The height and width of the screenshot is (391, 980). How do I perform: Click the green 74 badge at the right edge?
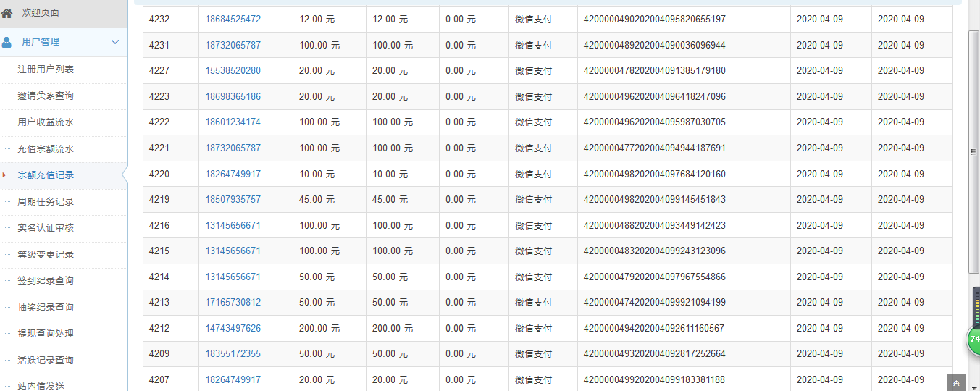tap(974, 339)
